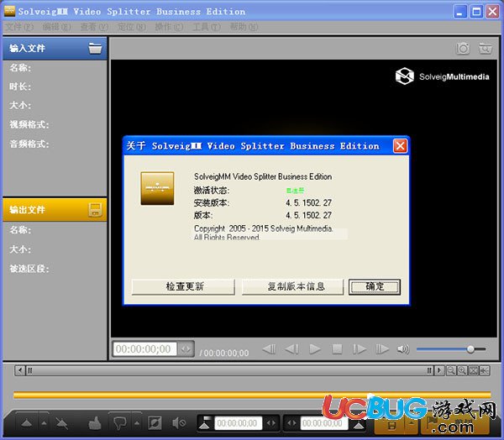
Task: Set right marker position icon
Action: pos(358,424)
